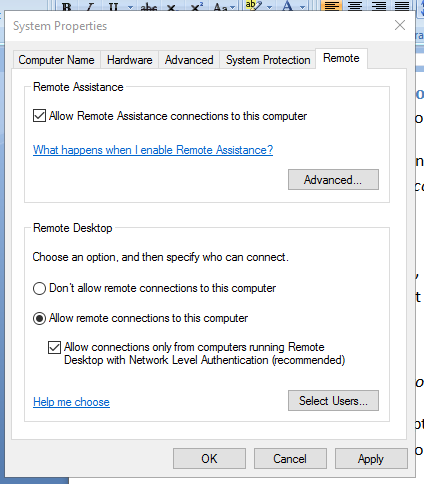Apply Underline formatting in the ribbon
The image size is (424, 484).
coord(113,6)
